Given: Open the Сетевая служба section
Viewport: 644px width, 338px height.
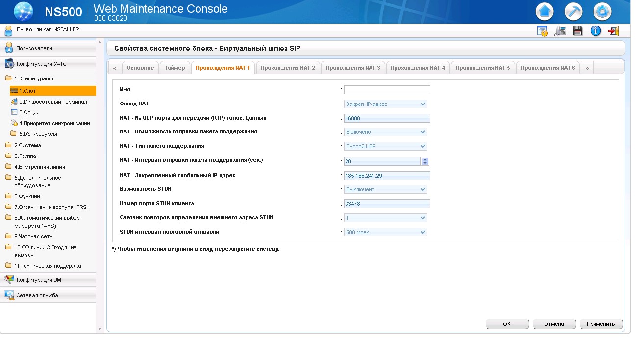Looking at the screenshot, I should pos(48,295).
